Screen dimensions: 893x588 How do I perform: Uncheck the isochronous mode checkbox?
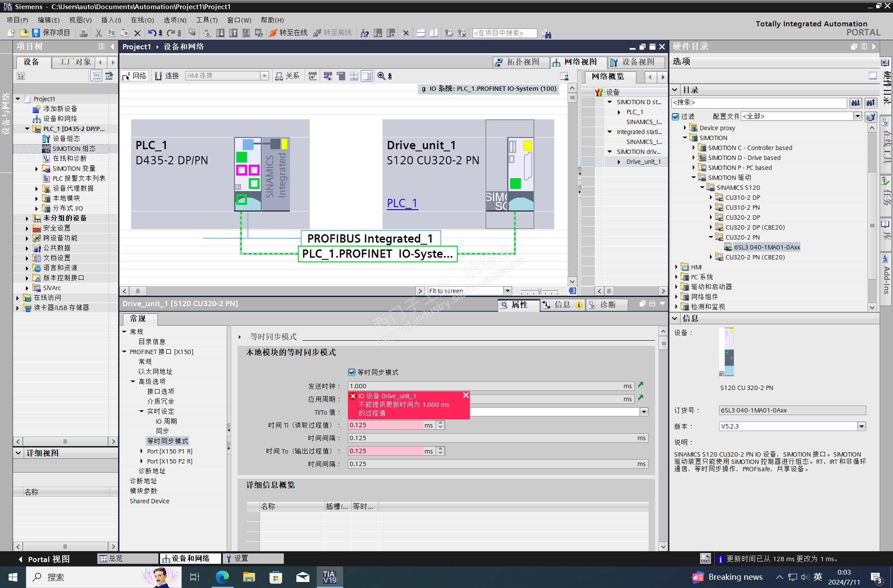tap(352, 372)
